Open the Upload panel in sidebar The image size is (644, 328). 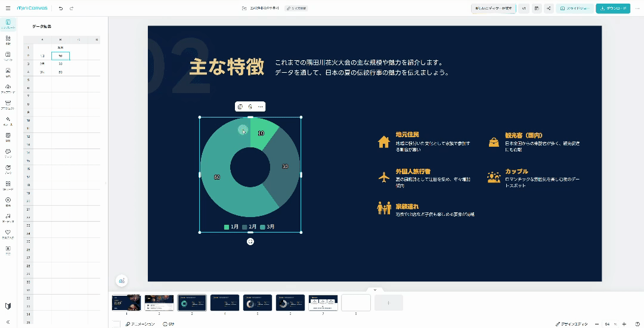[8, 89]
